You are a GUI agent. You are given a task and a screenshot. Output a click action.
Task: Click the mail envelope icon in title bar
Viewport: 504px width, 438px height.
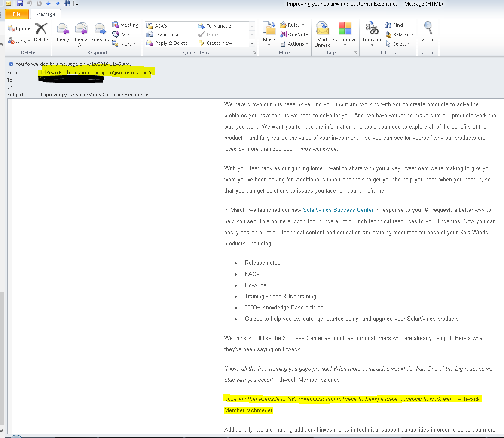[x=8, y=3]
